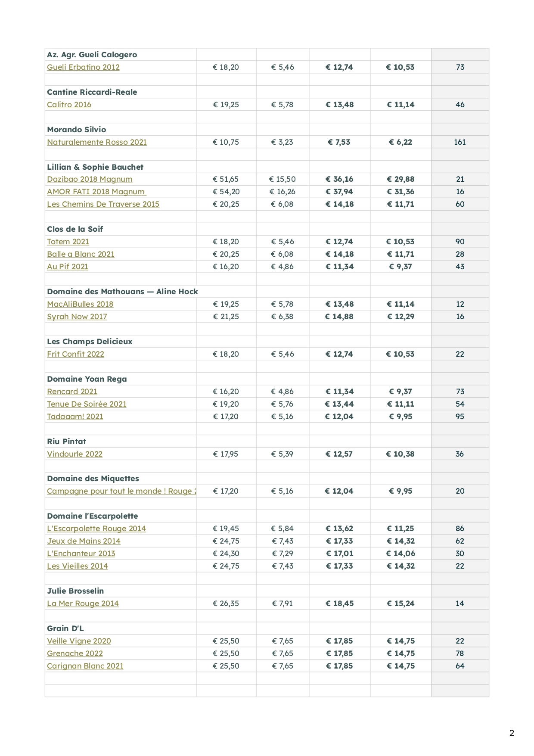The width and height of the screenshot is (534, 756).
Task: Select quantity 95 in the Tadaaam! row
Action: 460,417
